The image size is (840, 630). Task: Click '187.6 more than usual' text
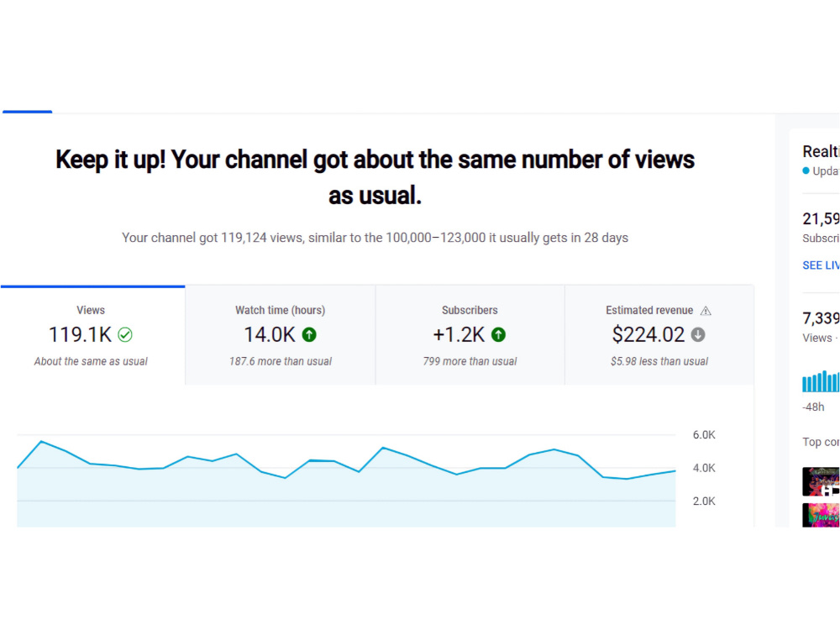coord(281,361)
